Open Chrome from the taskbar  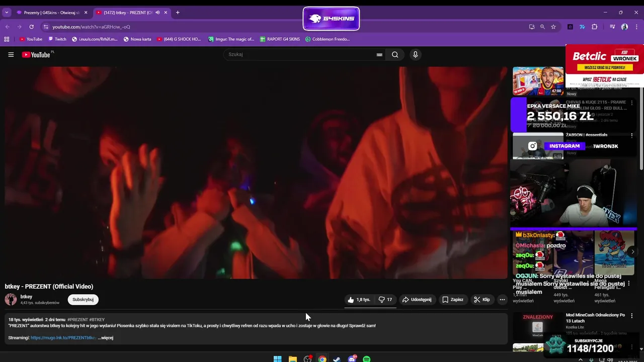tap(322, 359)
